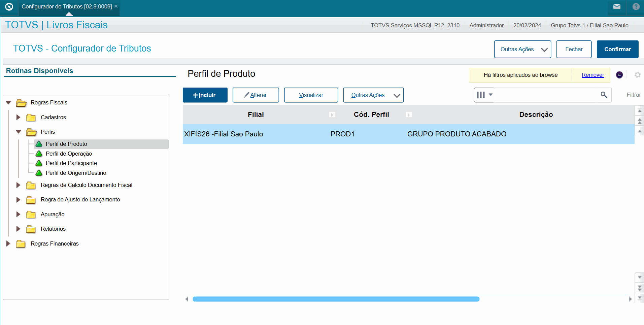This screenshot has width=644, height=325.
Task: Open the browse settings gear icon
Action: (637, 75)
